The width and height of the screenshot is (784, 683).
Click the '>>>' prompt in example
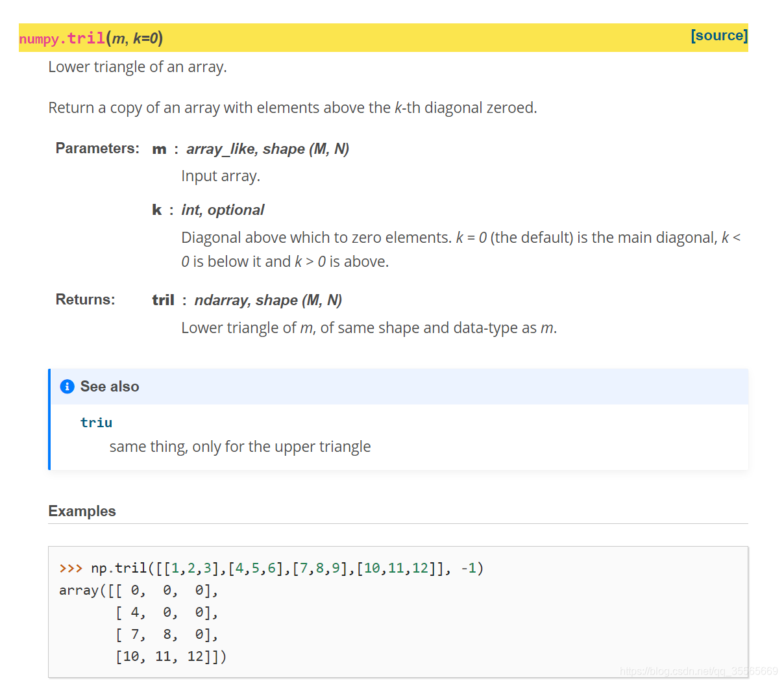71,568
